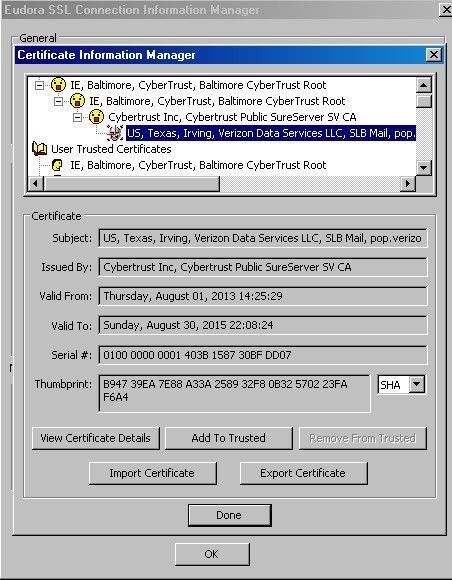This screenshot has width=452, height=580.
Task: Click OK in the Eudora SSL window
Action: [x=212, y=554]
